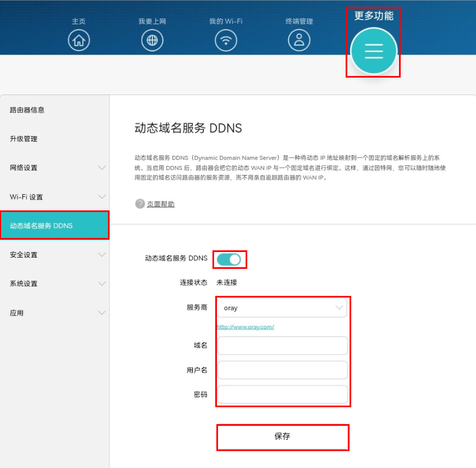Disable the 动态域名服务 DDNS toggle

click(228, 259)
